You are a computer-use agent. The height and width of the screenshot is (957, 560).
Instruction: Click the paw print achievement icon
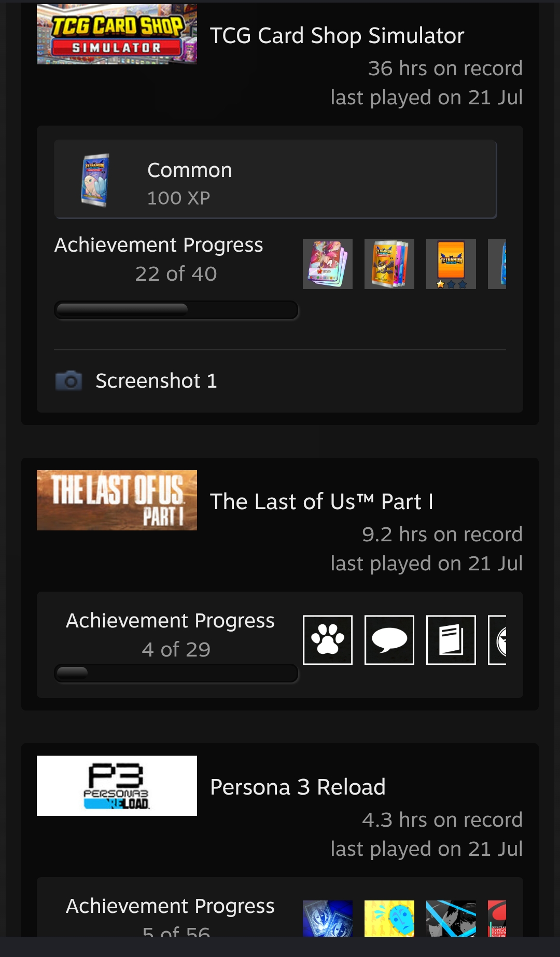328,640
